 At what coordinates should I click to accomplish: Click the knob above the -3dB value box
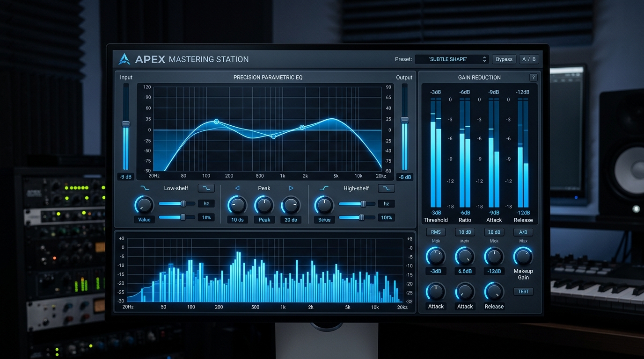[x=436, y=256]
